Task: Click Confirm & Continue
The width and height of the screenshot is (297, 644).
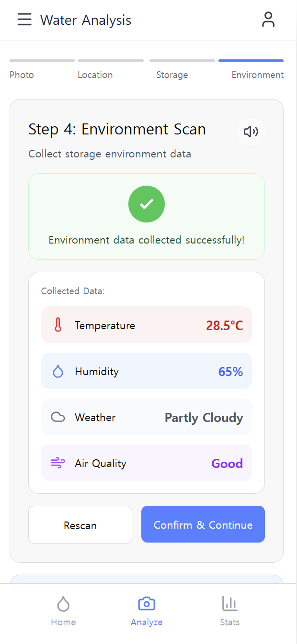Action: tap(203, 524)
